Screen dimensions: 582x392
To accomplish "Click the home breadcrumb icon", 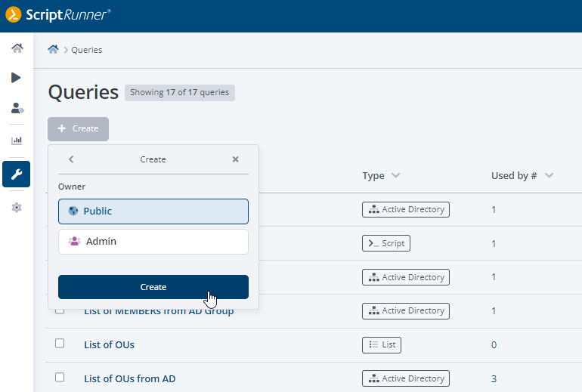I will (53, 50).
